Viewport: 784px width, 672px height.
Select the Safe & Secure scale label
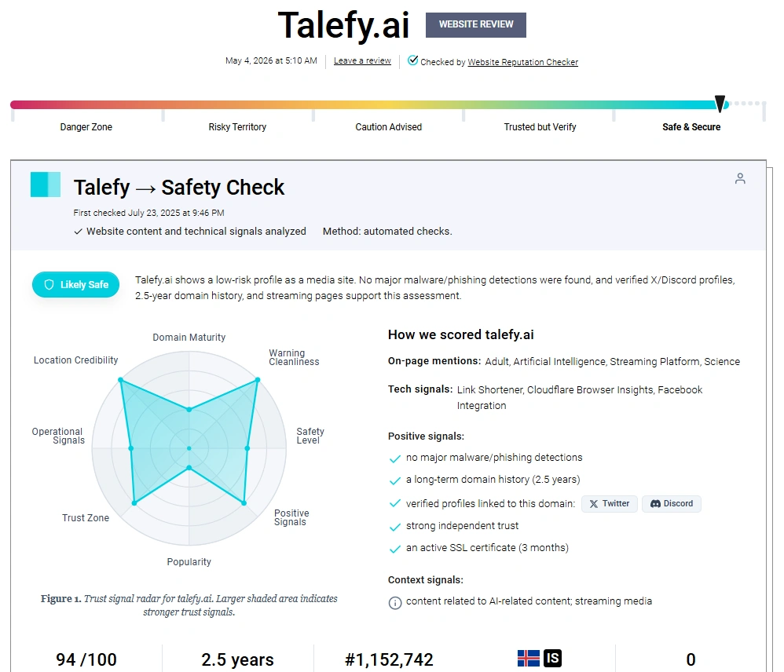point(691,127)
